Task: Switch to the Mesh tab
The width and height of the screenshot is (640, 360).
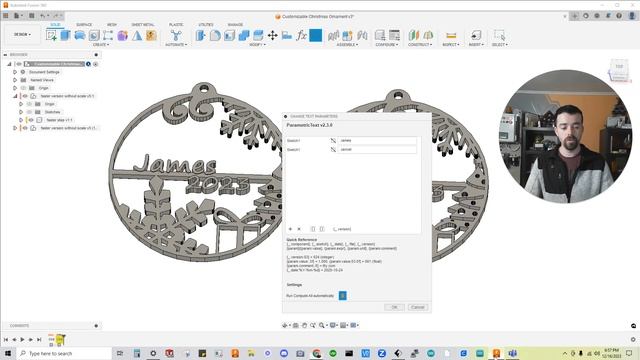Action: pos(111,25)
